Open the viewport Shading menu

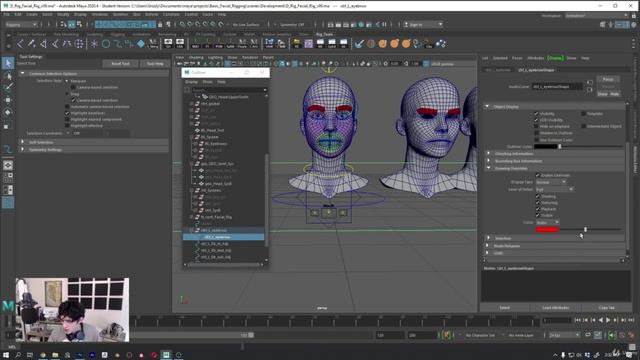[196, 58]
